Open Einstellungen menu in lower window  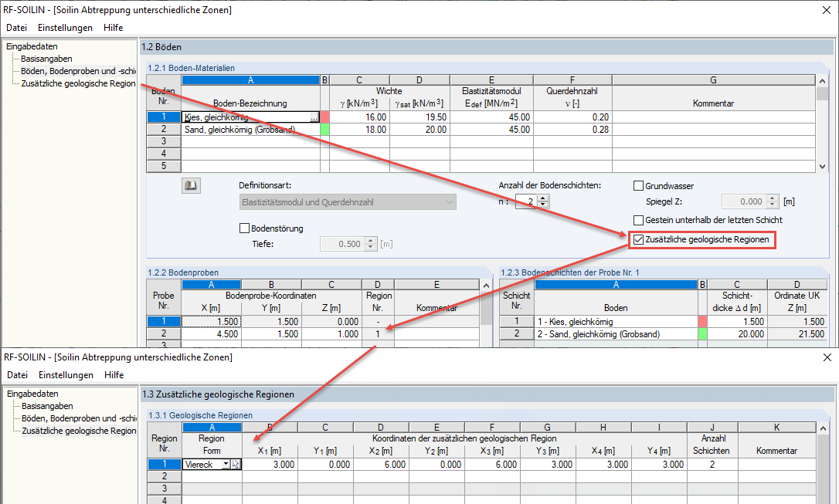pyautogui.click(x=66, y=375)
